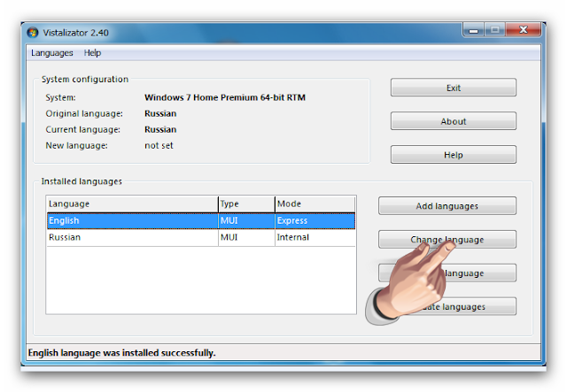Open the About dialog button
The image size is (567, 392).
point(453,121)
